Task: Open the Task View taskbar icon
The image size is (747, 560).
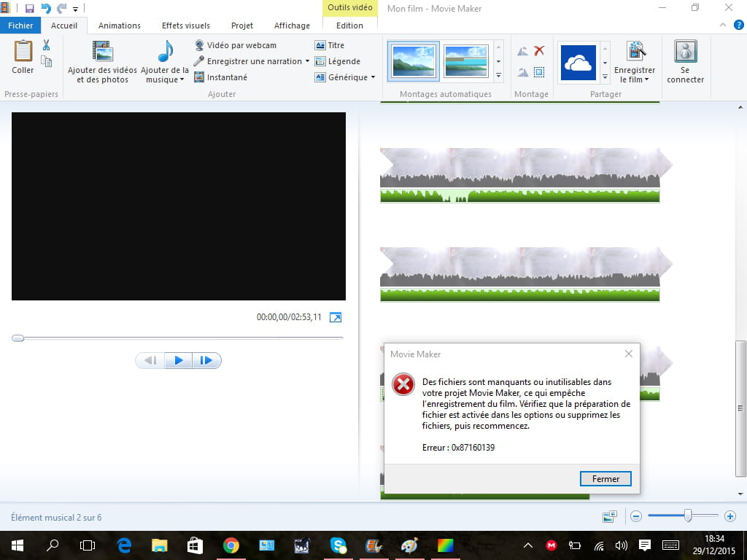Action: (x=88, y=545)
